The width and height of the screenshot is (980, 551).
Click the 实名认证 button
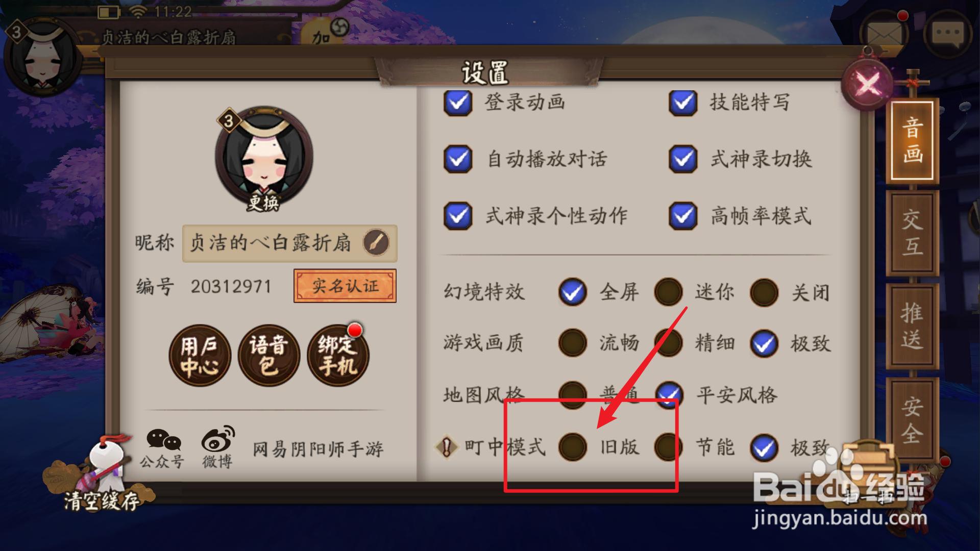tap(345, 286)
